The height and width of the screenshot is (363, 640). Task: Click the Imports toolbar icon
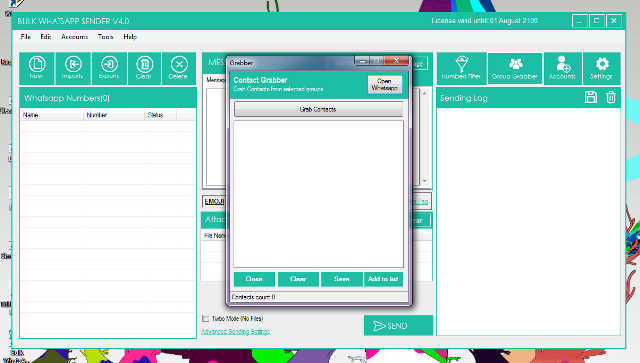(x=73, y=68)
